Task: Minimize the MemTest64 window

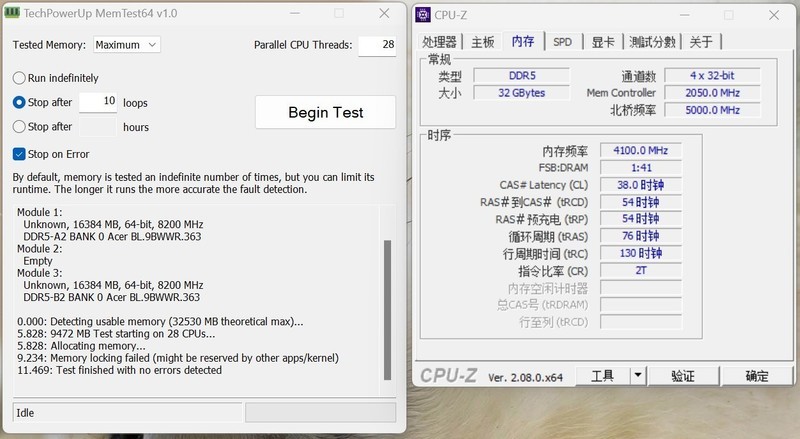Action: 295,13
